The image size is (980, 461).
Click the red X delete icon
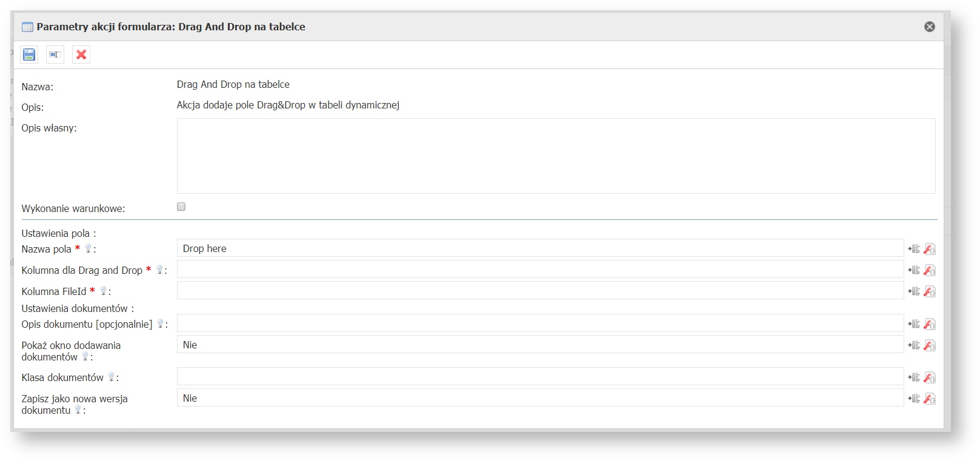[81, 55]
